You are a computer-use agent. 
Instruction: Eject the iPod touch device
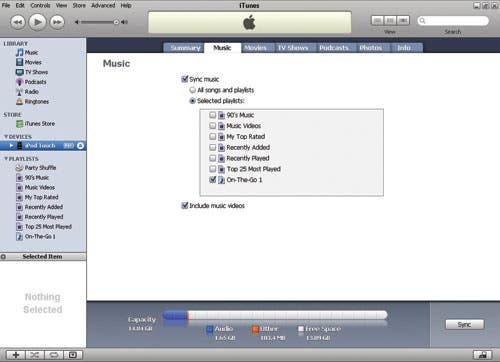(80, 146)
